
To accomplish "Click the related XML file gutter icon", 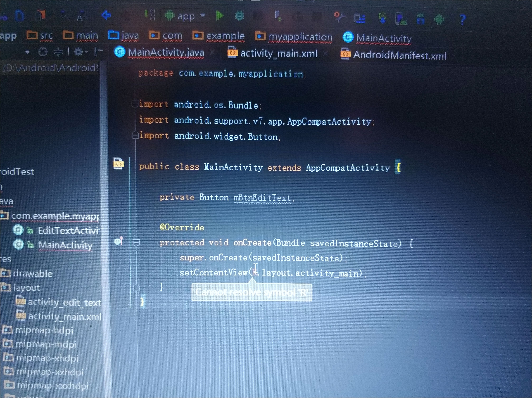I will pos(119,164).
